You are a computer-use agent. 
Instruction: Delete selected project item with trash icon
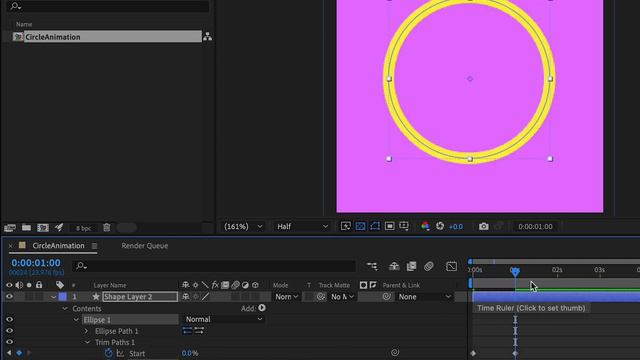click(107, 227)
